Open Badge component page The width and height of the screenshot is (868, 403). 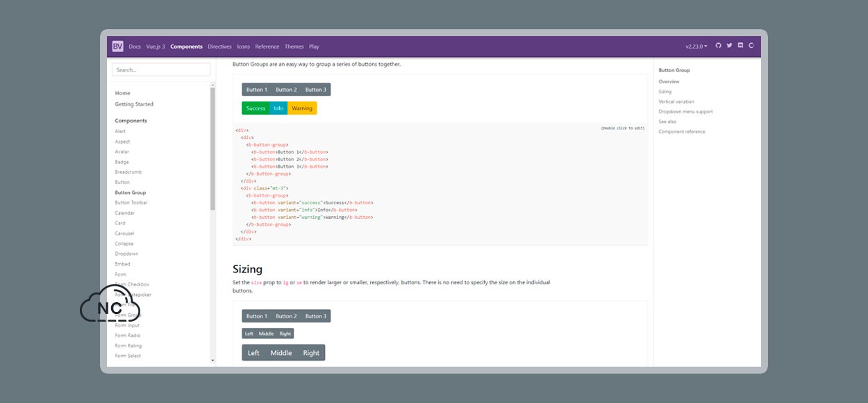(x=122, y=162)
